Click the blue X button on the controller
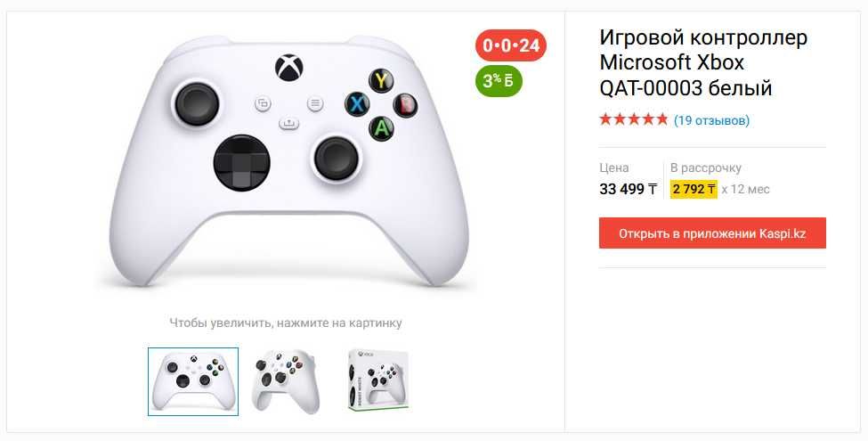 point(358,104)
